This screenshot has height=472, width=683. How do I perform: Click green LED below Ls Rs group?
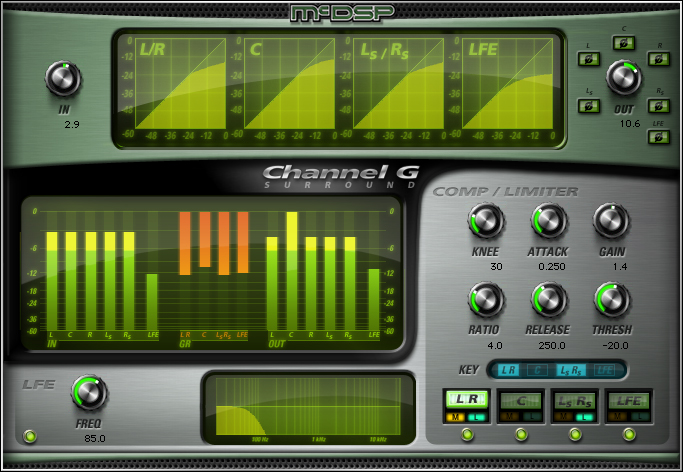pyautogui.click(x=575, y=434)
